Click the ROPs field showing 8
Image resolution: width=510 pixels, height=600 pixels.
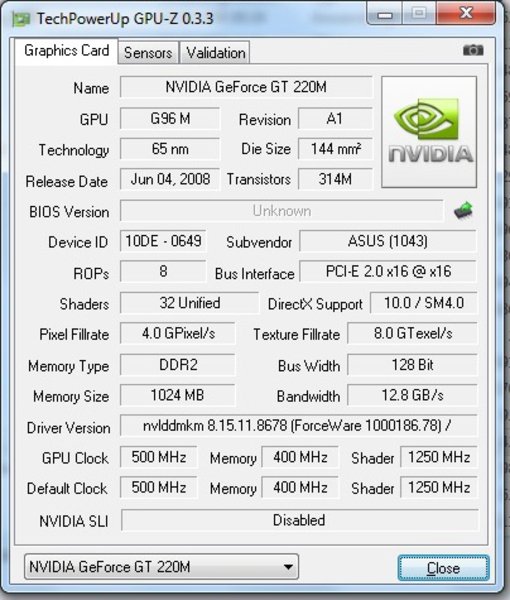pos(163,272)
